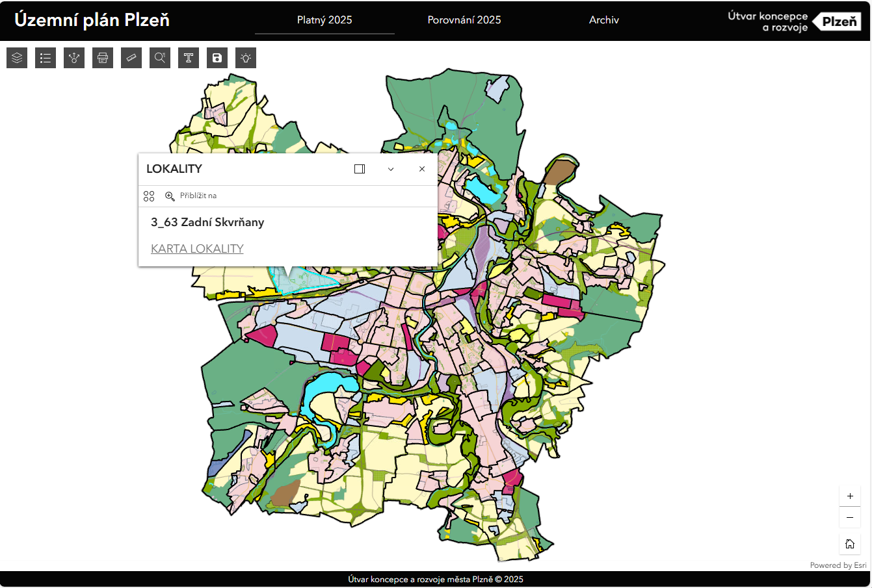Viewport: 872px width, 588px height.
Task: Close the LOKALITY popup
Action: coord(422,169)
